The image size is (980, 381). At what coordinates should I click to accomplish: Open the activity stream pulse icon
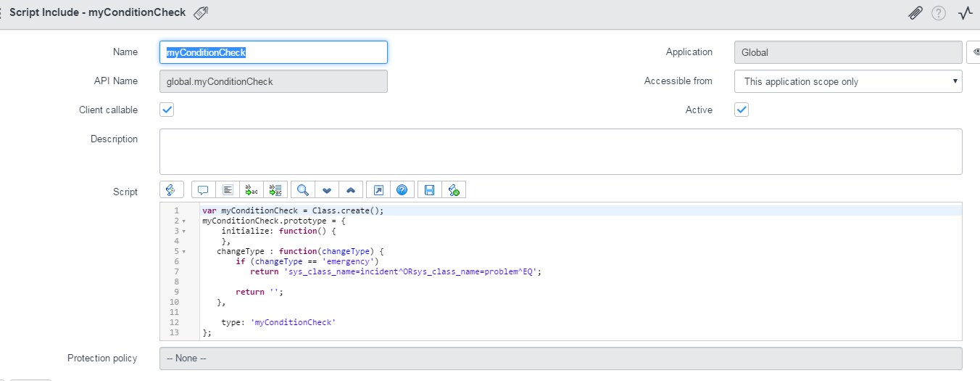click(965, 13)
